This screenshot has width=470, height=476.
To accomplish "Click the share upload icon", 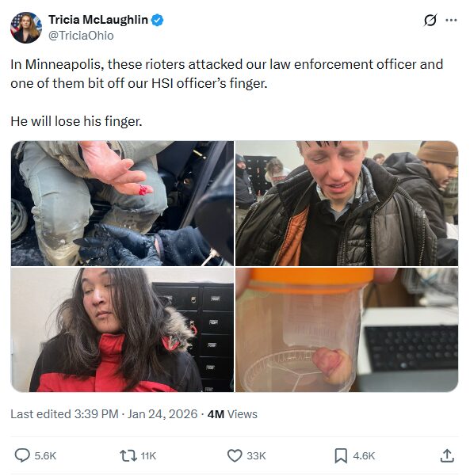I will click(447, 455).
